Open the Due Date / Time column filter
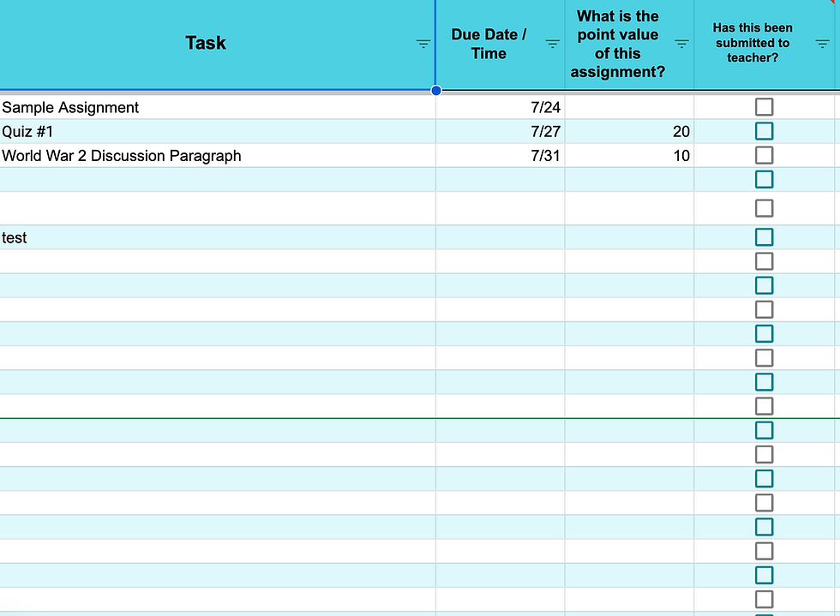This screenshot has height=616, width=840. pos(552,44)
